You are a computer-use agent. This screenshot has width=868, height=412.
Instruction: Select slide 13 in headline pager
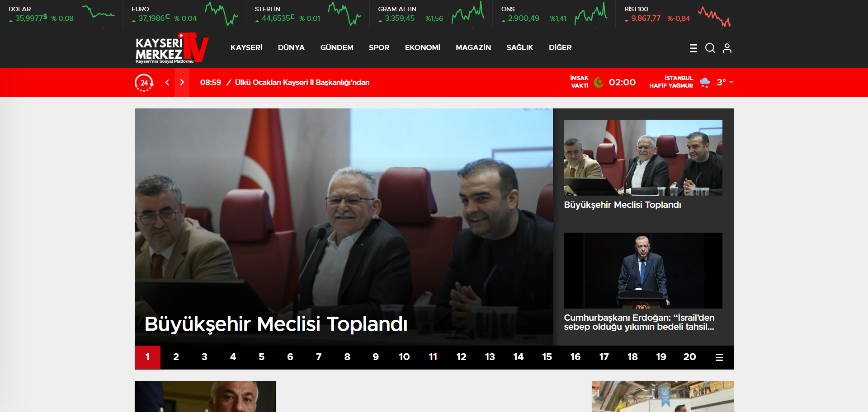point(490,357)
